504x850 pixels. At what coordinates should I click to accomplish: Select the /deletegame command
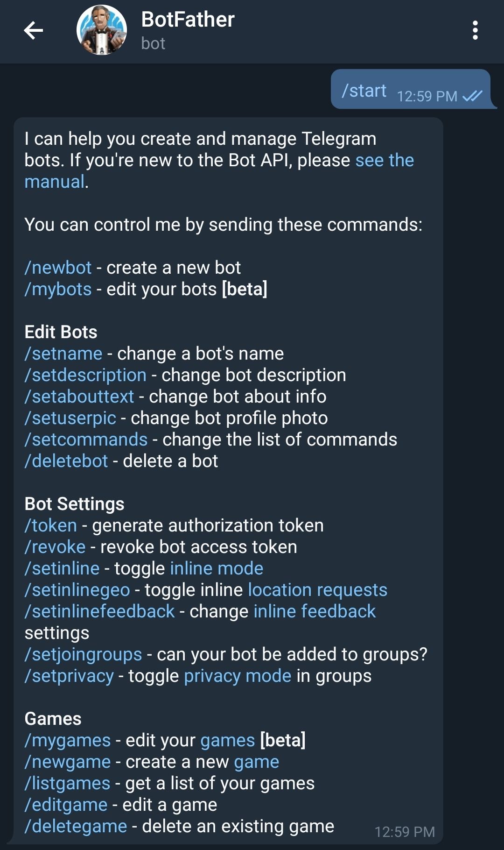click(x=76, y=827)
